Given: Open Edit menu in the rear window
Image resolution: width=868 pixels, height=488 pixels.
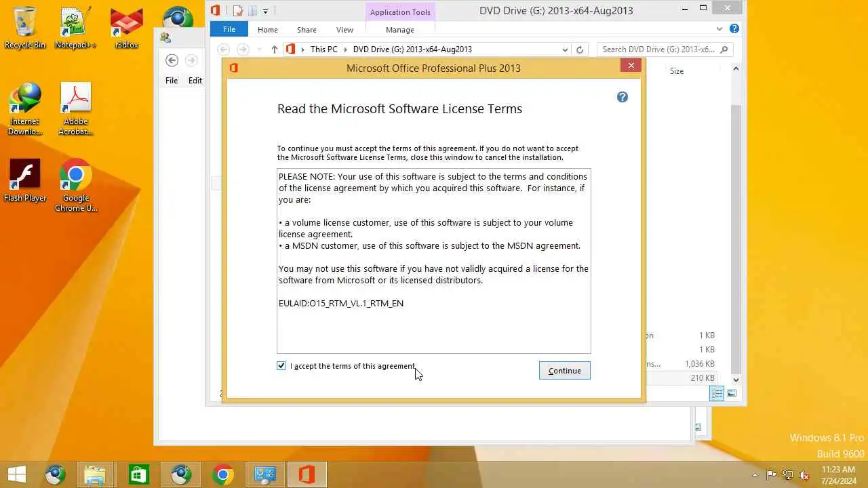Looking at the screenshot, I should point(195,80).
